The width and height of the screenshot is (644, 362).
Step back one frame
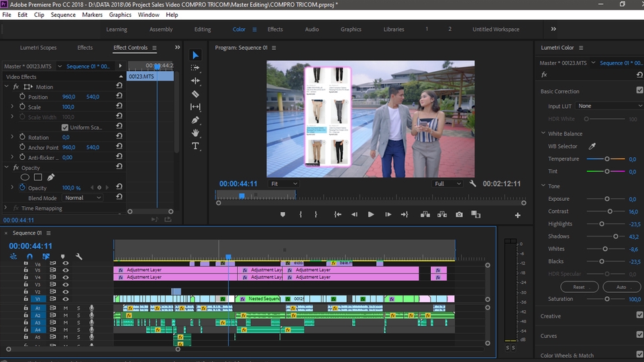pyautogui.click(x=354, y=215)
